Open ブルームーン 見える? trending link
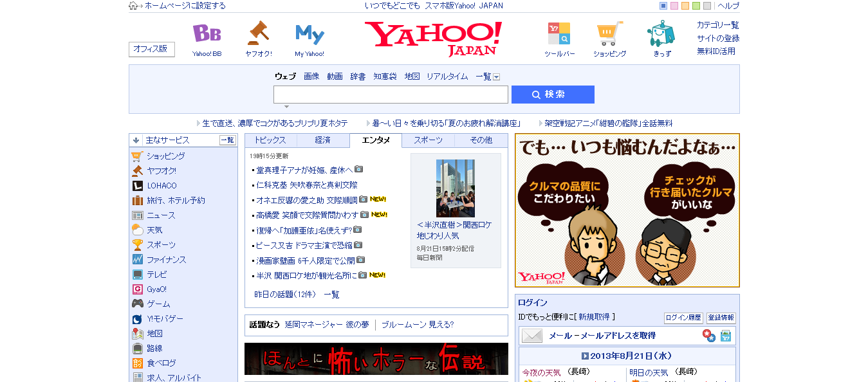The width and height of the screenshot is (868, 382). tap(418, 325)
